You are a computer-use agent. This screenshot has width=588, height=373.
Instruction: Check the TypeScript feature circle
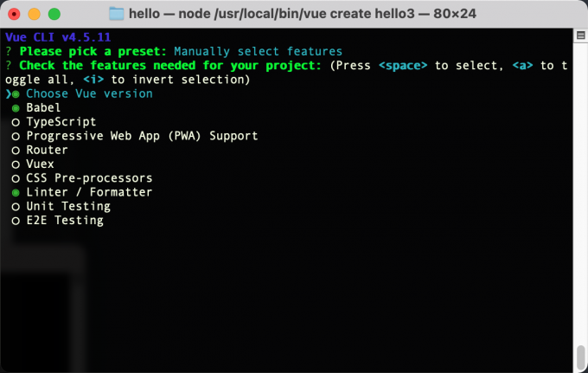tap(16, 122)
